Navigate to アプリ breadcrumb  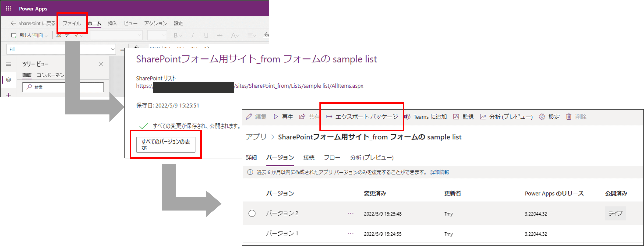click(x=256, y=137)
